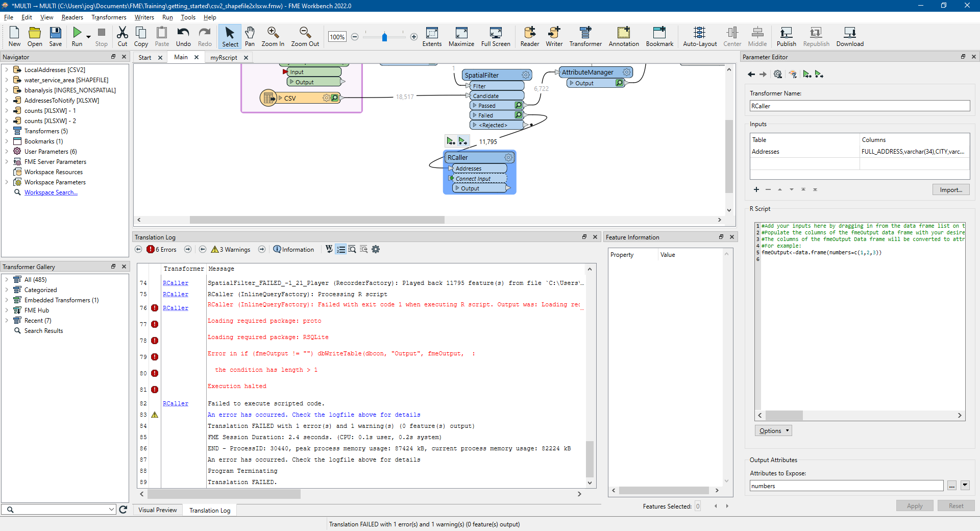Click the zoom slider plus button
This screenshot has height=531, width=980.
(x=414, y=37)
